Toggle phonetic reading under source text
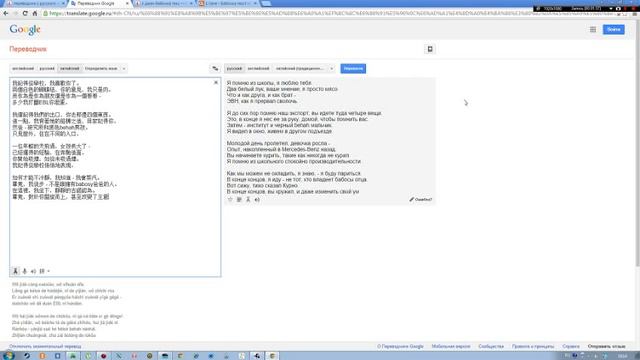Screen dimensions: 640x360 coord(16,271)
